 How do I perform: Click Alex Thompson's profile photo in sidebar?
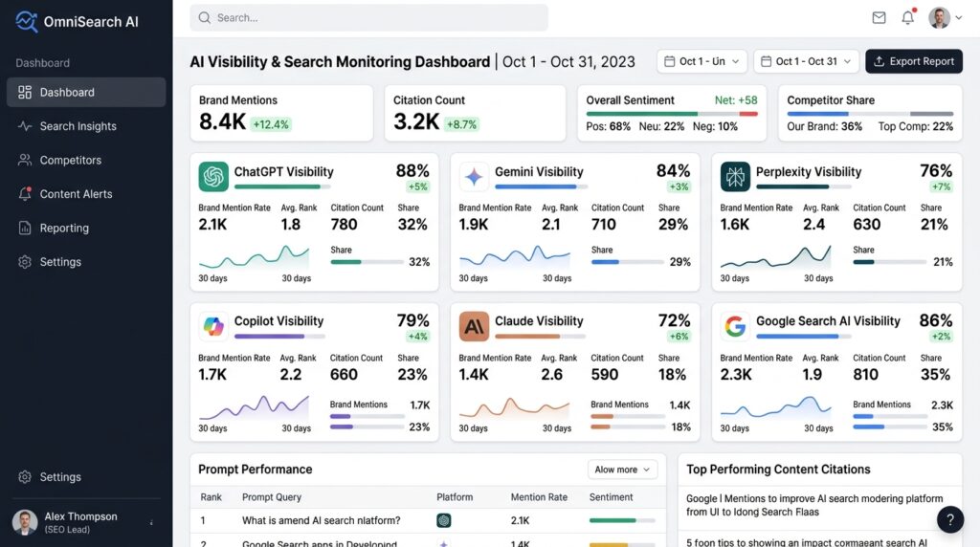click(x=25, y=522)
